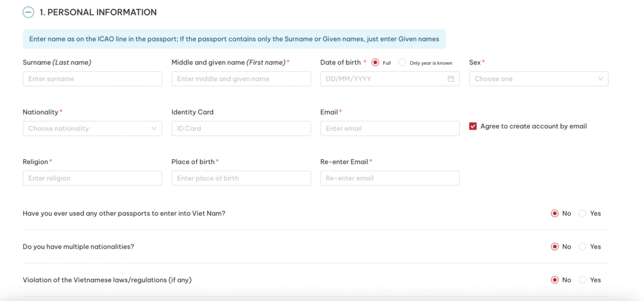Uncheck Agree to create account by email

click(x=473, y=126)
